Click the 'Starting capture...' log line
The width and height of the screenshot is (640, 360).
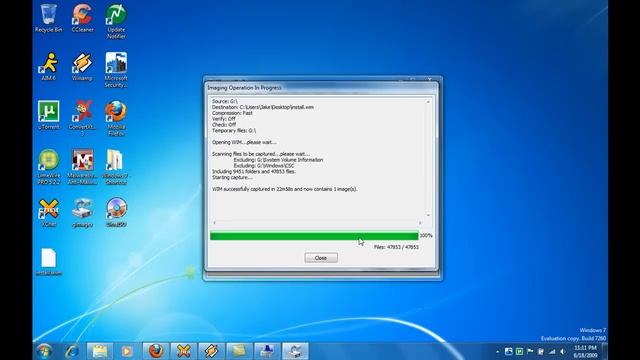pyautogui.click(x=232, y=178)
